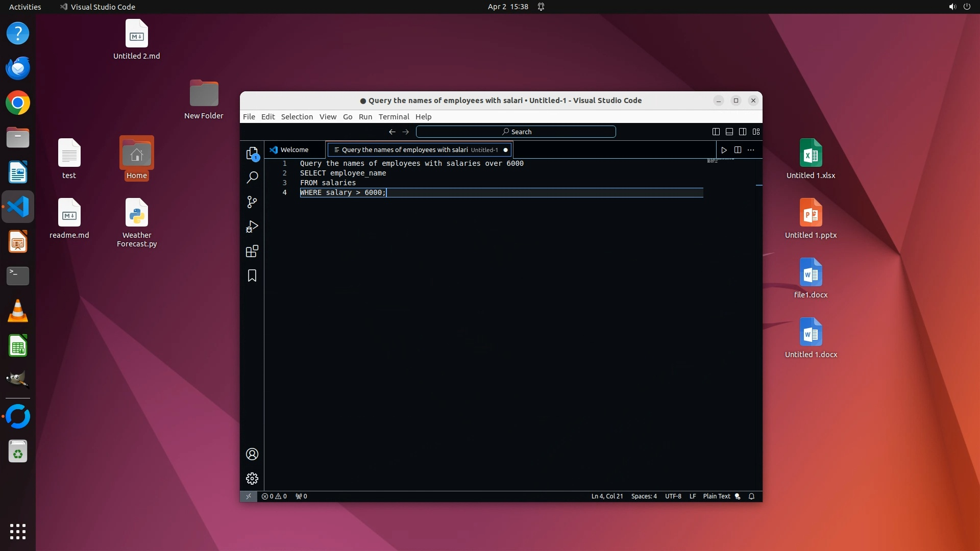Screen dimensions: 980x551
Task: Open the Bookmarks view icon
Action: (252, 275)
